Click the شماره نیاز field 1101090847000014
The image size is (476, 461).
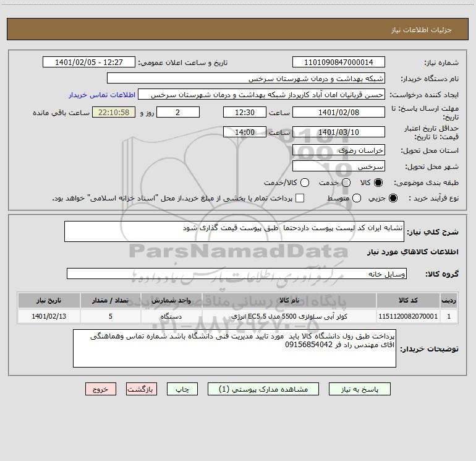339,62
